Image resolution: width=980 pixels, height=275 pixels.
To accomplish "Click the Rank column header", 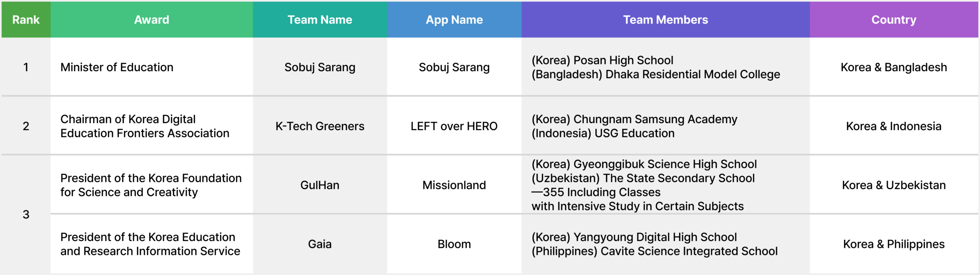I will pos(26,20).
